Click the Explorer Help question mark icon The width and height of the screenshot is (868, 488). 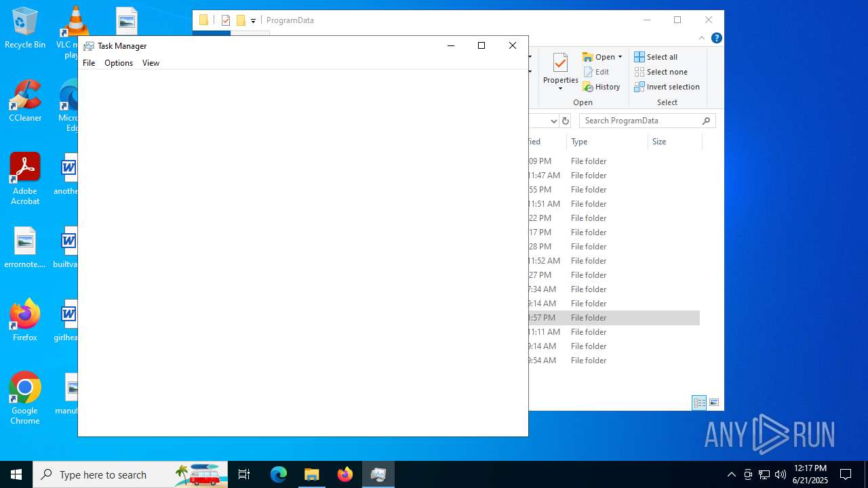tap(716, 38)
